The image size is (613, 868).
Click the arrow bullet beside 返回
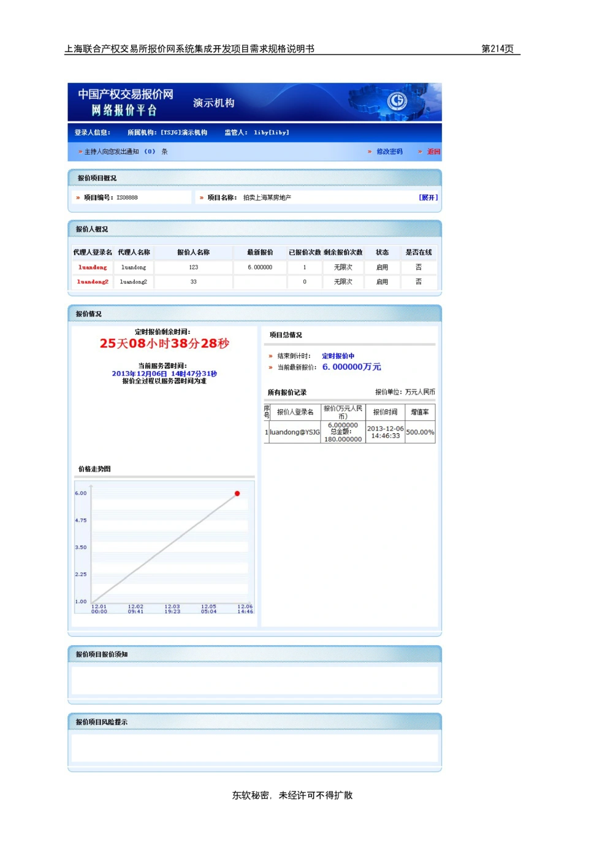[420, 152]
